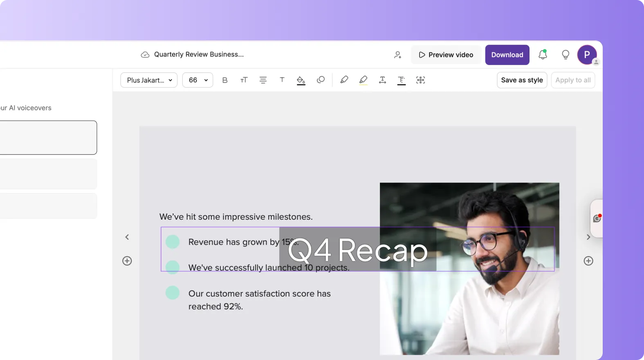Toggle bold formatting on selected text

(224, 80)
